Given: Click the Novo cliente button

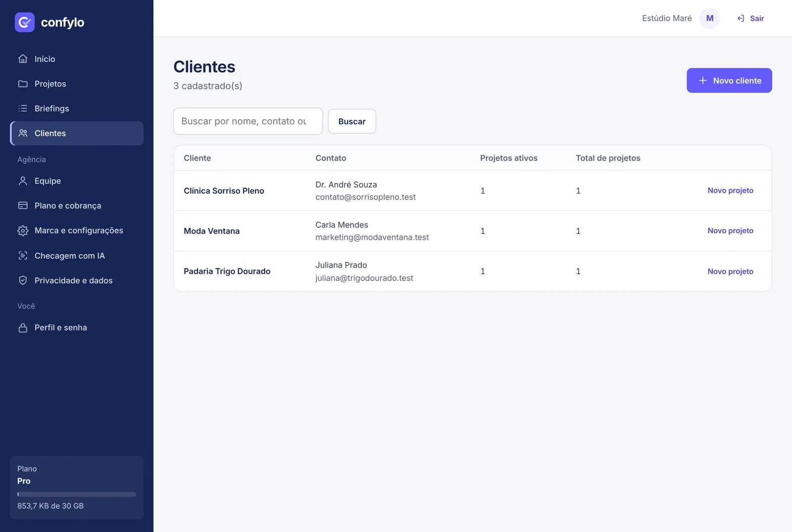Looking at the screenshot, I should point(729,81).
